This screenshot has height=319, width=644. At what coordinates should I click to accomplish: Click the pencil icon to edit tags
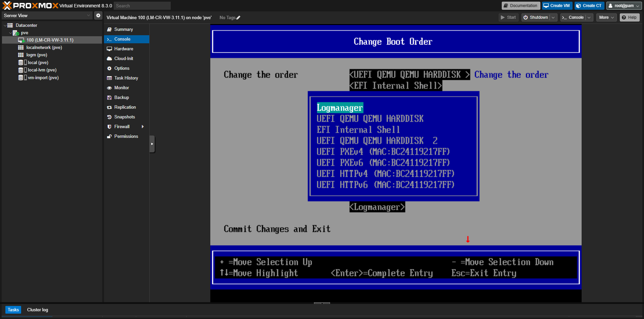(x=238, y=18)
